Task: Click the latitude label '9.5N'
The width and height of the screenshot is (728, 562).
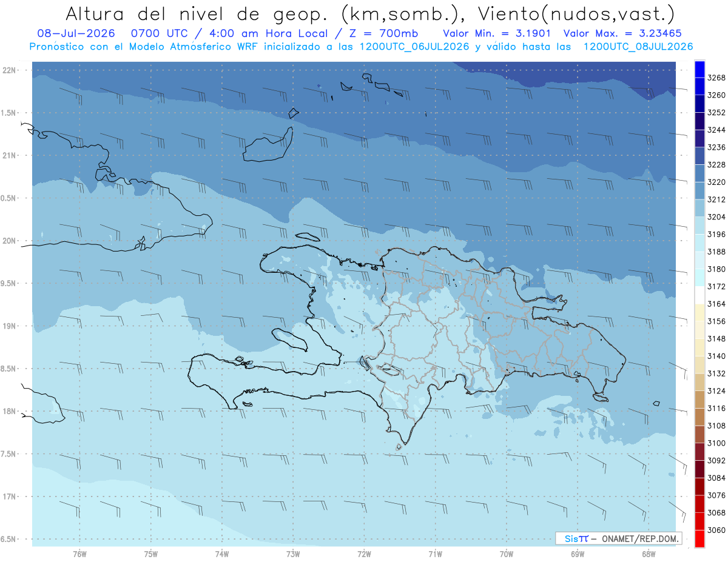Action: point(8,283)
